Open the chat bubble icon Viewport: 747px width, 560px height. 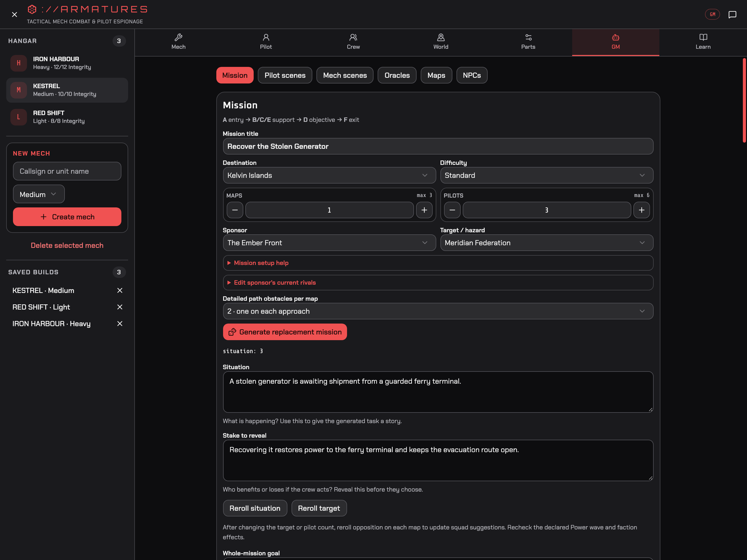(x=732, y=15)
